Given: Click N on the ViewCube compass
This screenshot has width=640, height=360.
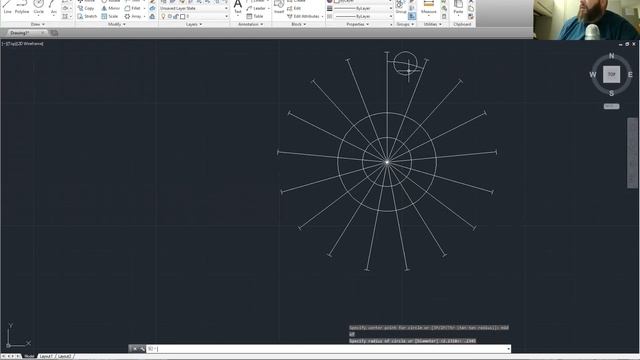Looking at the screenshot, I should click(x=611, y=56).
